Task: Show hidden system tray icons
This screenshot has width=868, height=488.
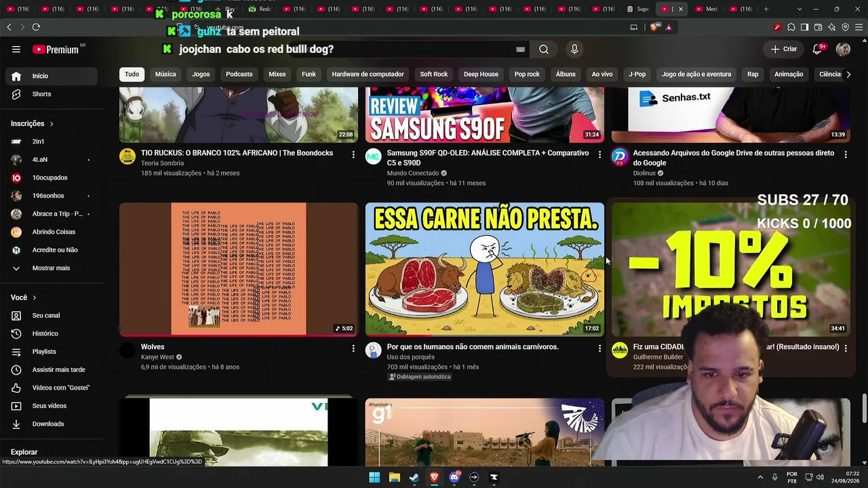Action: [760, 477]
